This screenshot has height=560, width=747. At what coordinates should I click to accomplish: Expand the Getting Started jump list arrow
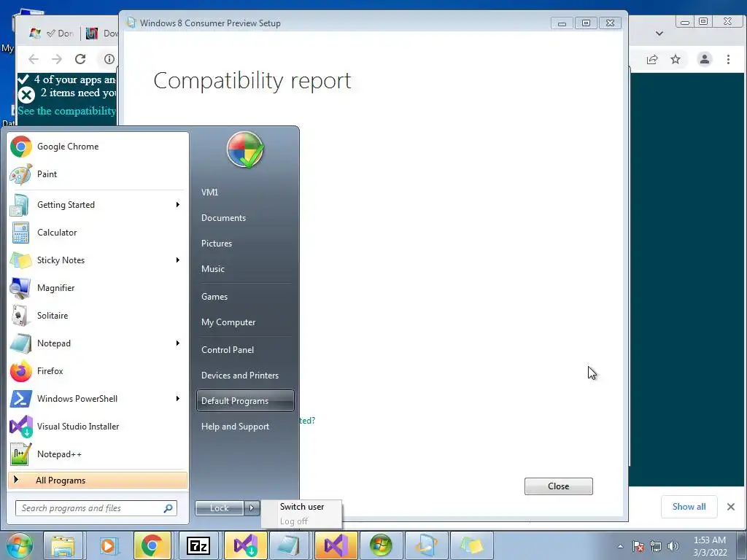[x=178, y=205]
